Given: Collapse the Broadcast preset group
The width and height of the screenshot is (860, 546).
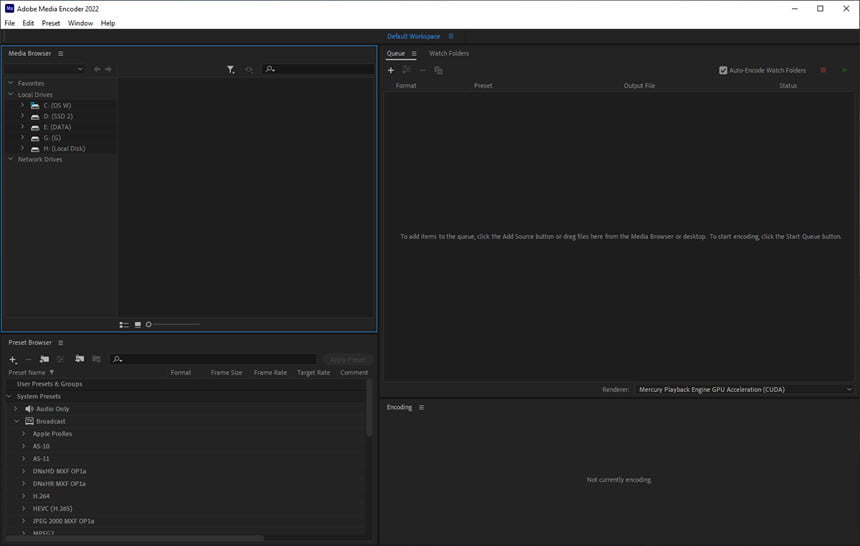Looking at the screenshot, I should pyautogui.click(x=16, y=421).
